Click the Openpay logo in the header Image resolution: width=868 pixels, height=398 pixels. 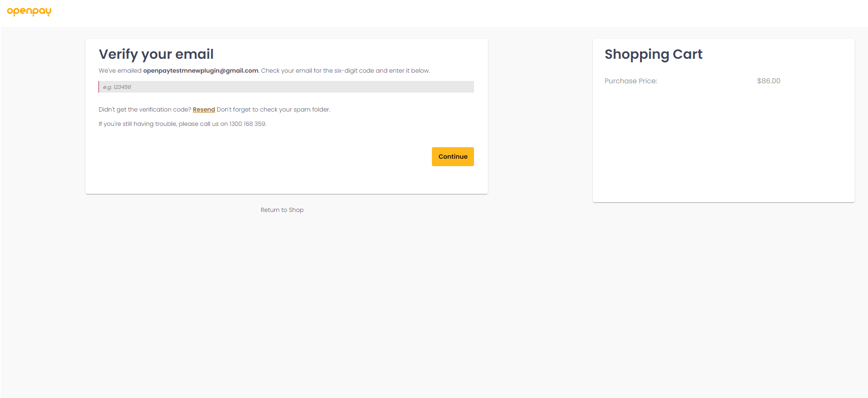coord(29,11)
